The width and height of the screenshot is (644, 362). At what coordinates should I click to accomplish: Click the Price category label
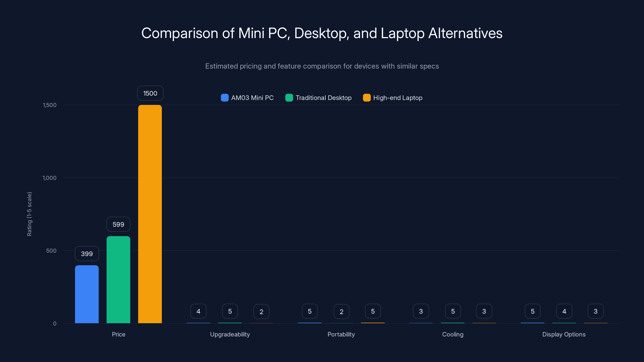(119, 334)
